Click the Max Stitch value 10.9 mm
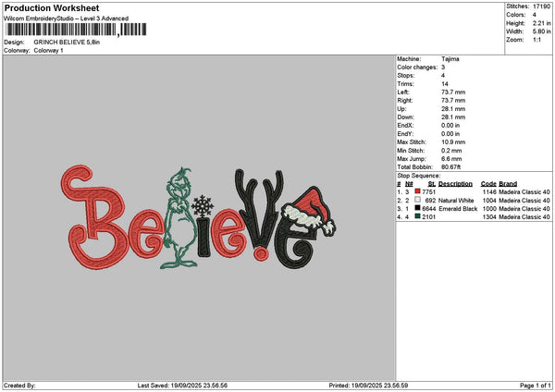Image resolution: width=555 pixels, height=392 pixels. pos(453,141)
